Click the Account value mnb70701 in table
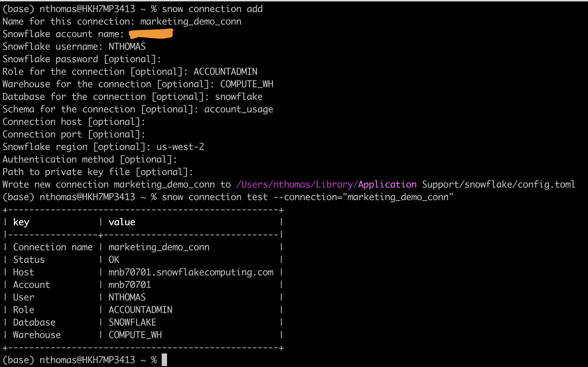Viewport: 588px width, 367px height. [x=130, y=285]
